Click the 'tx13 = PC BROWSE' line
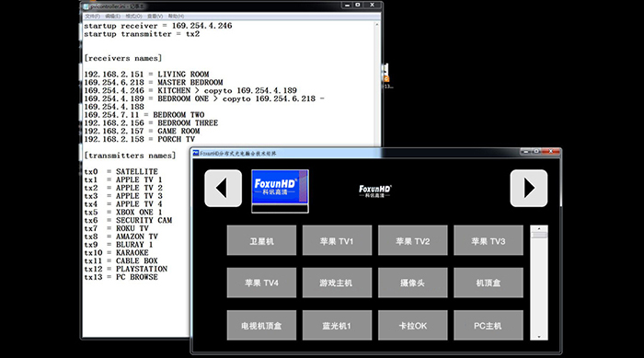This screenshot has width=644, height=358. click(121, 277)
